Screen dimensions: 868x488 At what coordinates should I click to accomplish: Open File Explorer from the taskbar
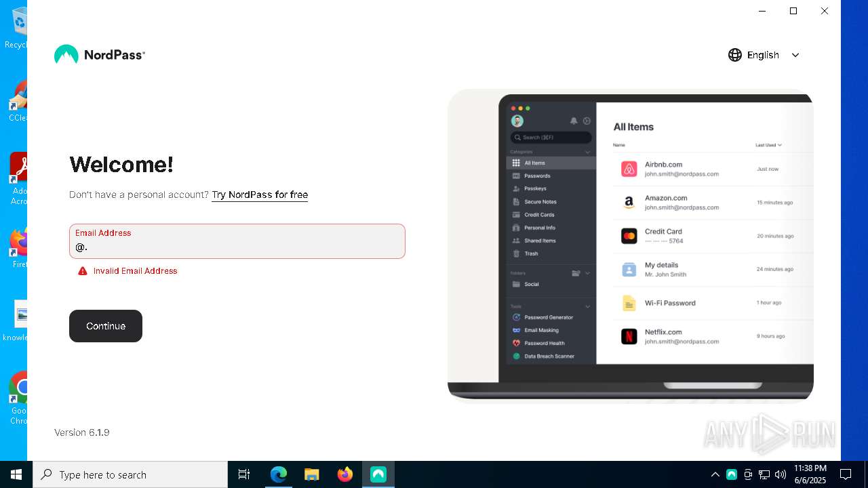pos(312,474)
